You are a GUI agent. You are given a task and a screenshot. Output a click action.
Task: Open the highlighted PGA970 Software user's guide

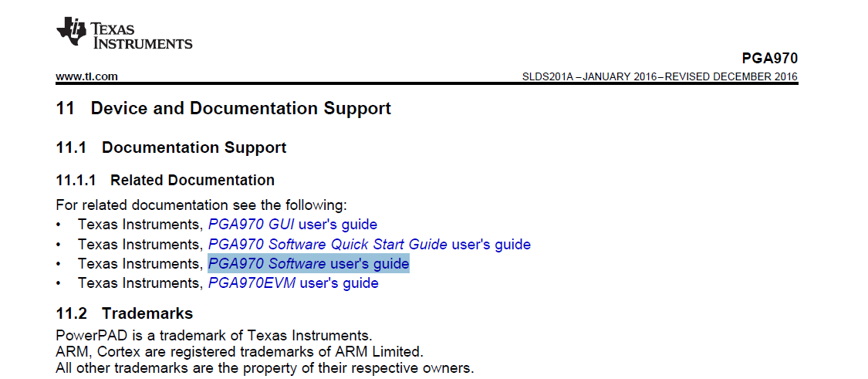coord(309,264)
